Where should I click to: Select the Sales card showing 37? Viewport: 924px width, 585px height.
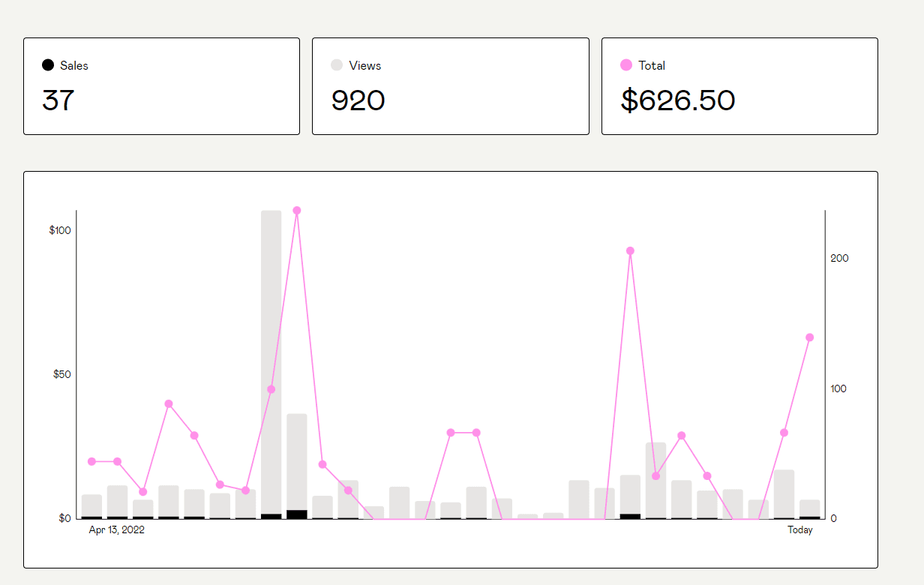point(161,86)
